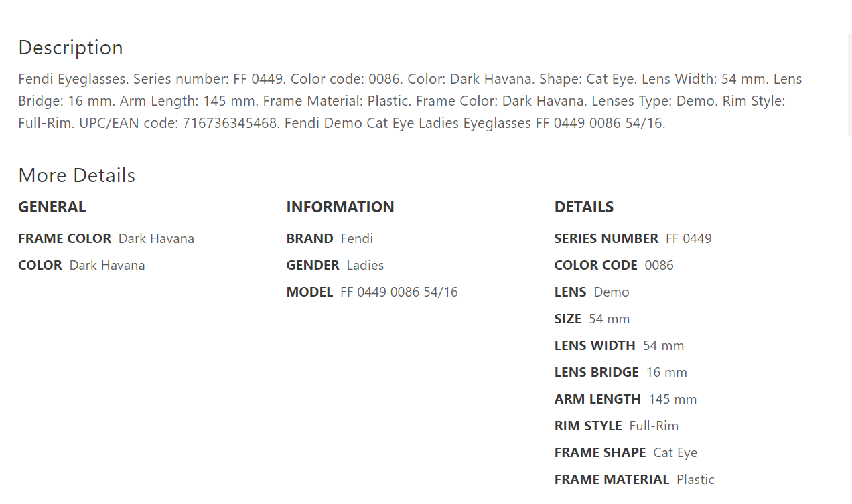Select the INFORMATION column header
852x504 pixels.
[x=340, y=207]
